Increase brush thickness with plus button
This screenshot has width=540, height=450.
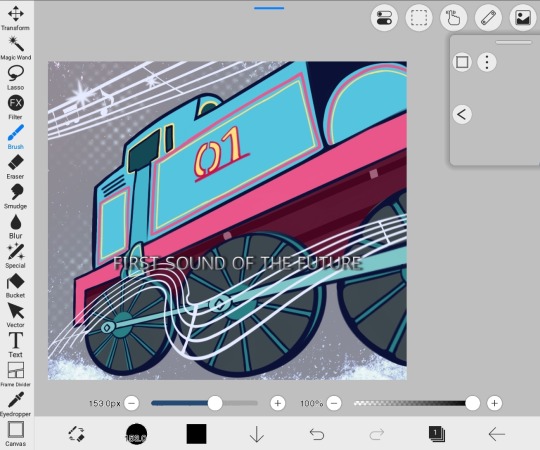278,403
